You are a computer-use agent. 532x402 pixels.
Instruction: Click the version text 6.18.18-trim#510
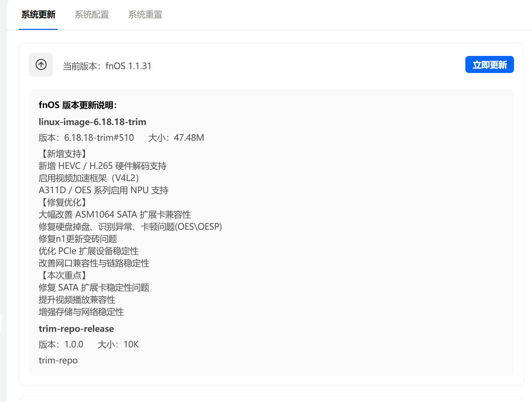pyautogui.click(x=99, y=138)
